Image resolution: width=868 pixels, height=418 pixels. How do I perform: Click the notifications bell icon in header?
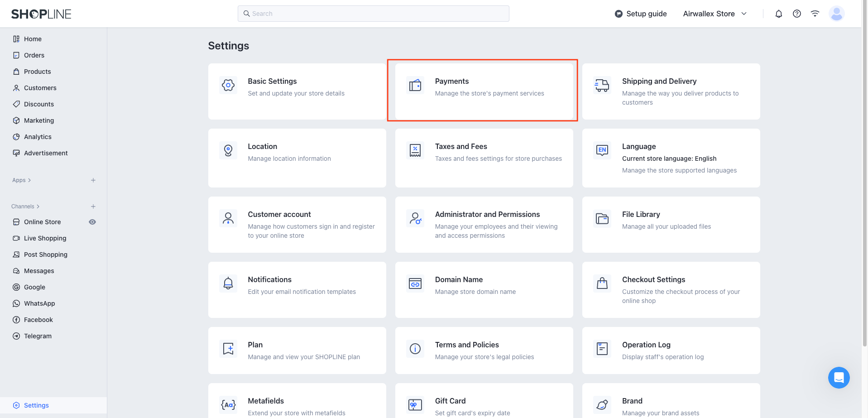778,14
